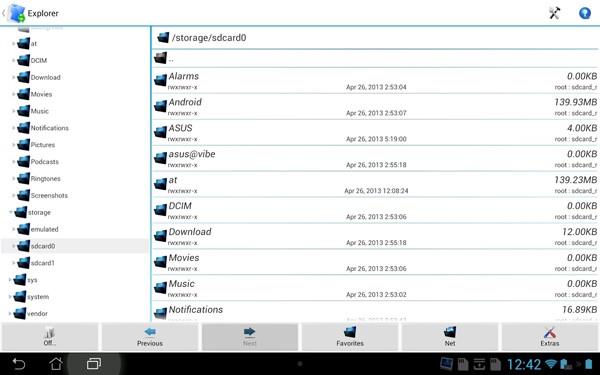The image size is (600, 375).
Task: Open the Net network browser
Action: pos(450,337)
